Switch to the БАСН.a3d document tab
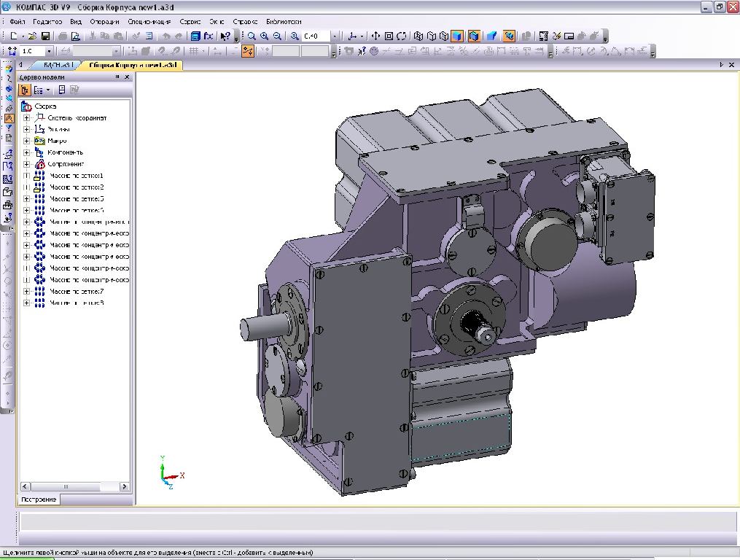The width and height of the screenshot is (740, 560). pyautogui.click(x=57, y=65)
